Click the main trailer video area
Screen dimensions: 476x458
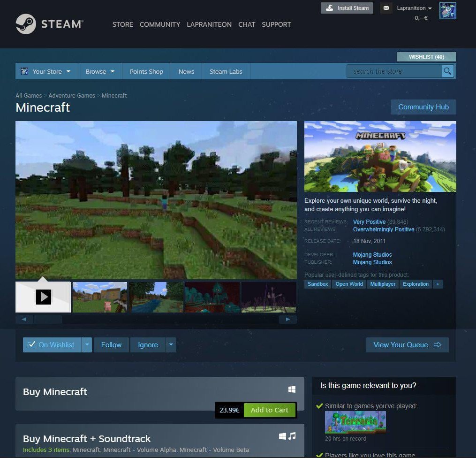(156, 200)
